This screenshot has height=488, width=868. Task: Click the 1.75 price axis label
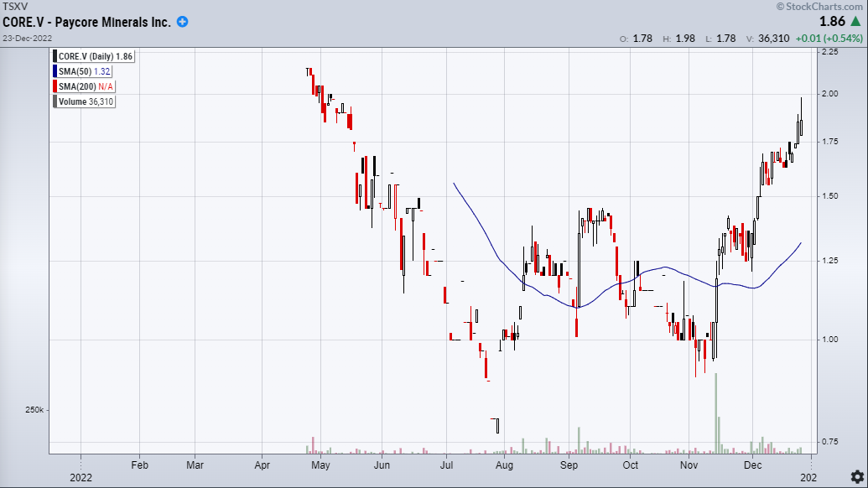click(x=829, y=142)
